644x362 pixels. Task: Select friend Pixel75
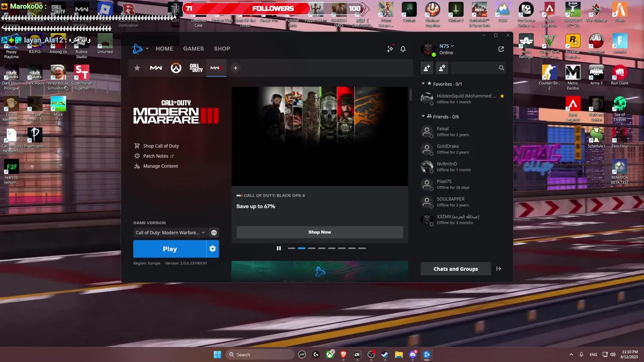pyautogui.click(x=463, y=185)
